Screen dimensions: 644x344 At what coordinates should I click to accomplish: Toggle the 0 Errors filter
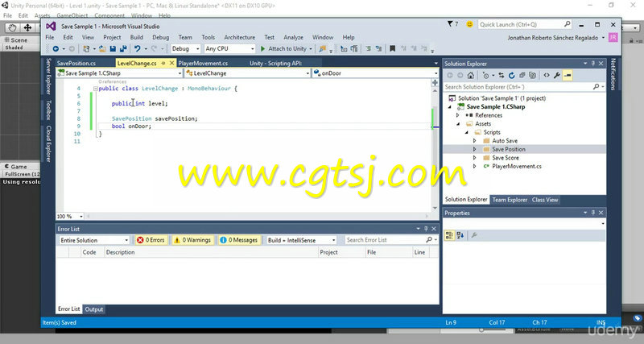click(x=151, y=240)
